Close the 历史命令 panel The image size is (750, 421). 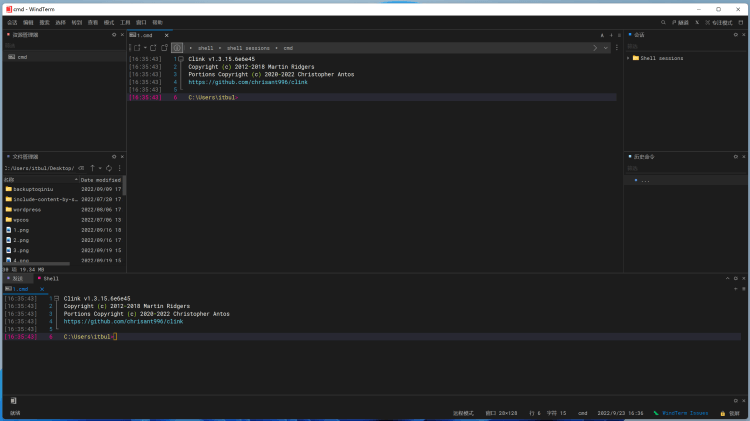(744, 157)
